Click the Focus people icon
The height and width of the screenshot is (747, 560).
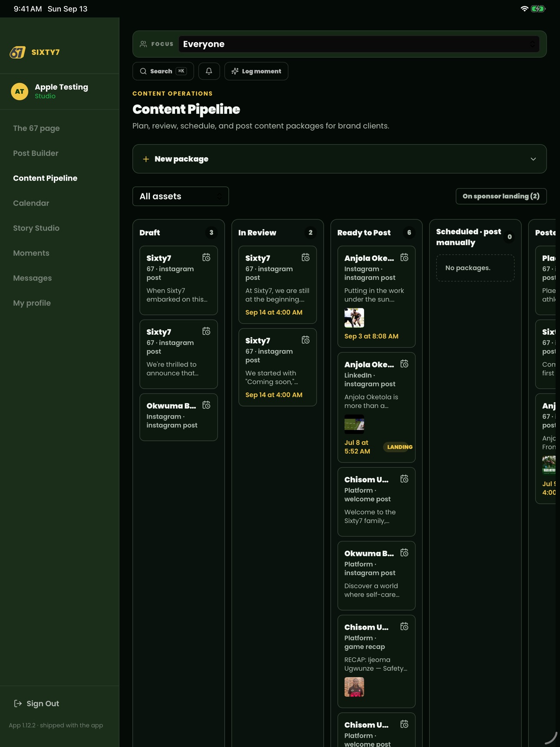(x=143, y=44)
